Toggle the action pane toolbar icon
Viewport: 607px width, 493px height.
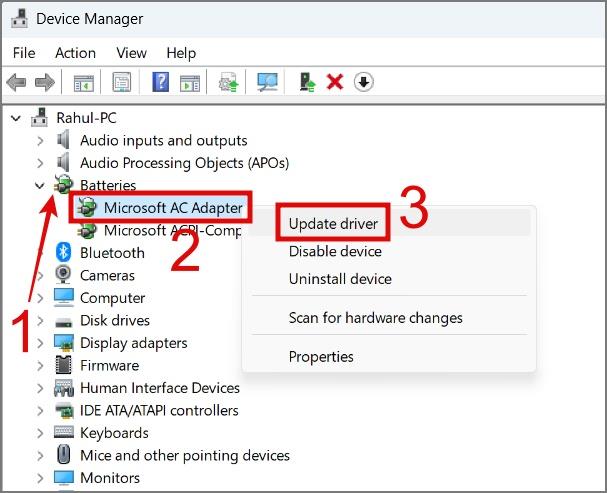(190, 82)
